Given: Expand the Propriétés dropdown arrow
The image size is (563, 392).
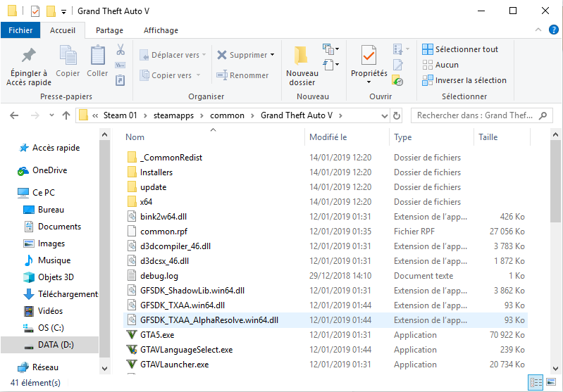Looking at the screenshot, I should 369,82.
